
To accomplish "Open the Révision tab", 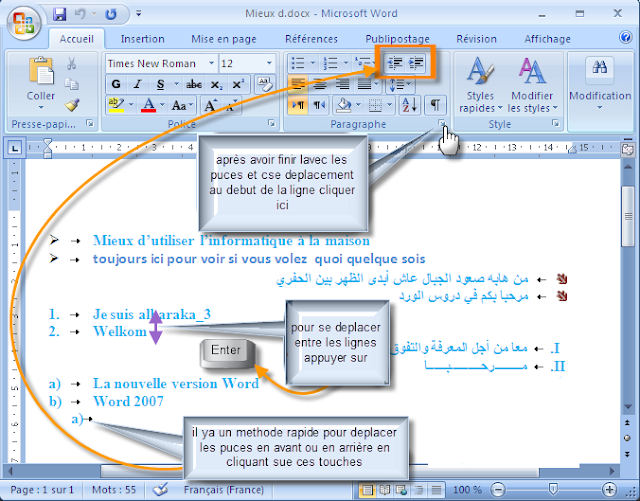I will [476, 39].
